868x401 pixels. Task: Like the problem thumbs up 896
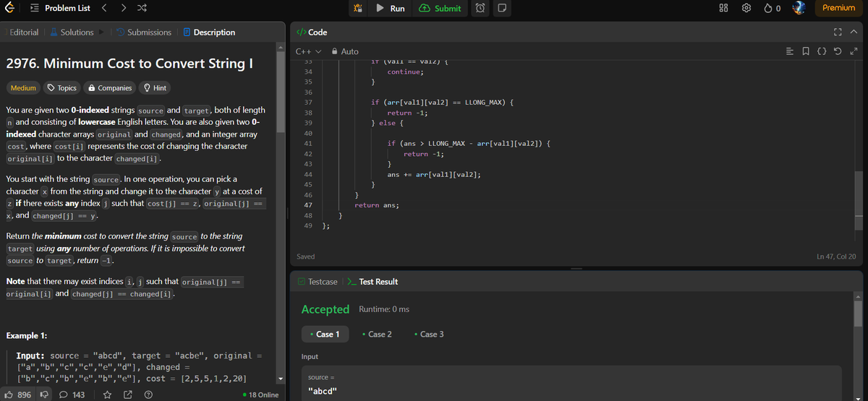point(17,394)
